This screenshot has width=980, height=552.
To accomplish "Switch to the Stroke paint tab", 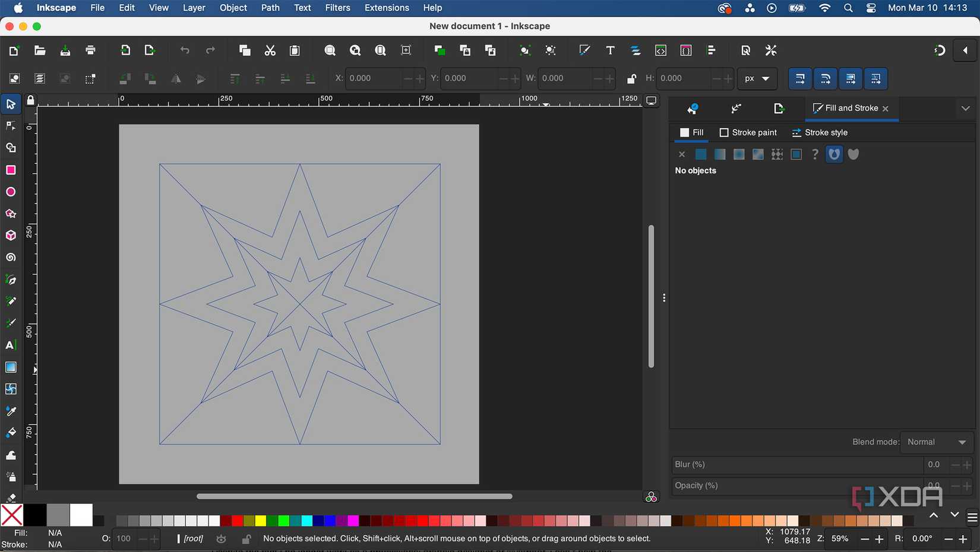I will pos(748,132).
